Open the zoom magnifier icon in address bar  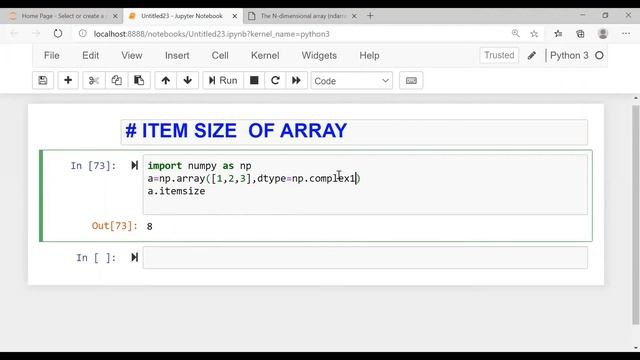click(516, 33)
